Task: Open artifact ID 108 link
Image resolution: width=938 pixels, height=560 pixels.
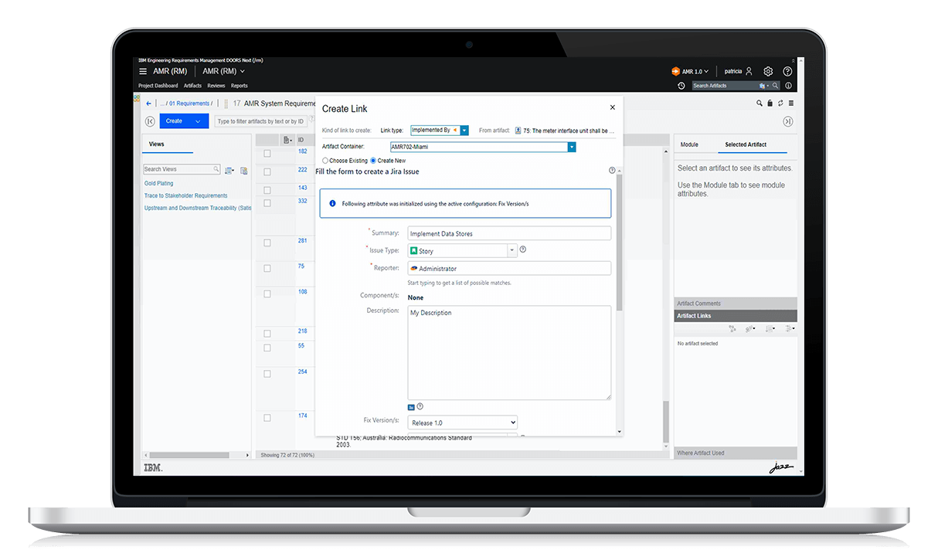Action: point(303,292)
